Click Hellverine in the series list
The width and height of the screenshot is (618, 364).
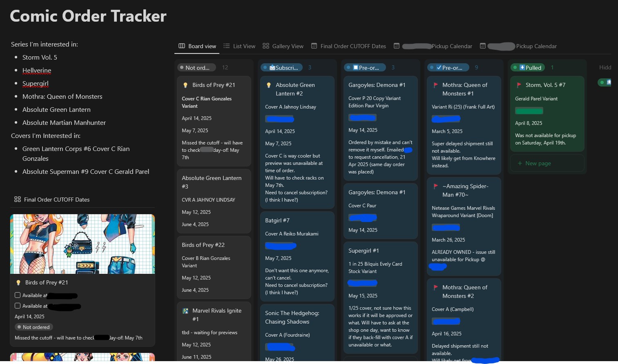[x=37, y=70]
